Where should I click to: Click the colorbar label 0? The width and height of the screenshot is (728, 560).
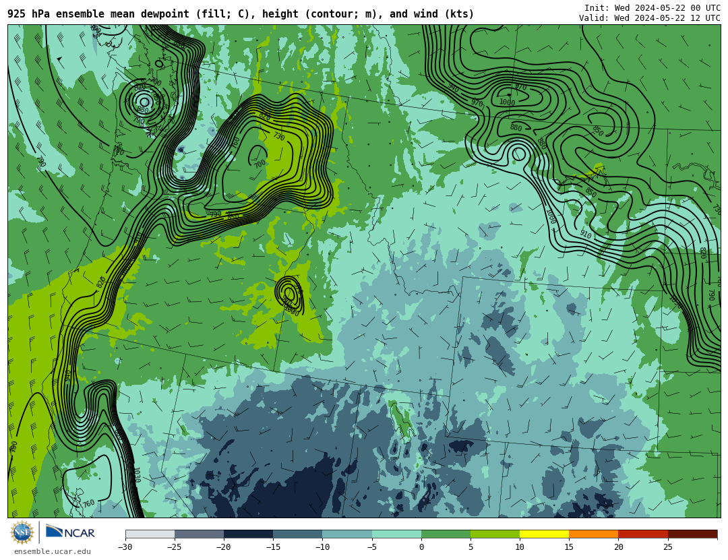(421, 547)
